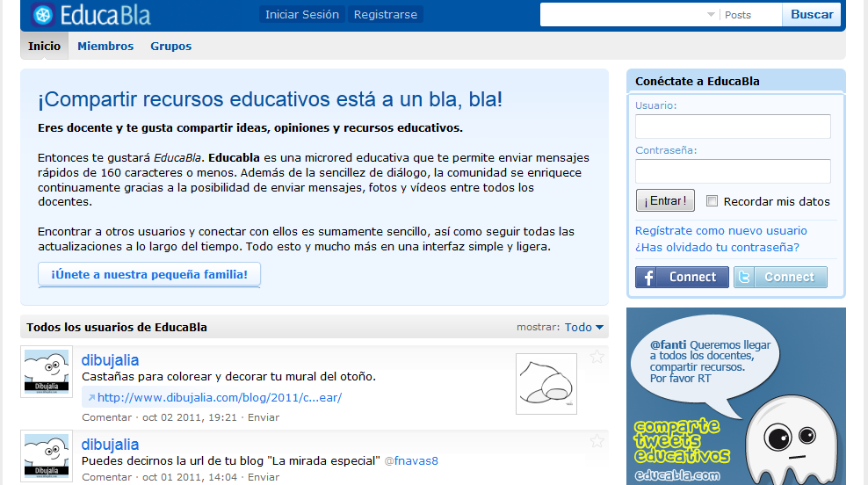This screenshot has height=485, width=868.
Task: Click Enviar on the oct 01 post
Action: pos(264,477)
